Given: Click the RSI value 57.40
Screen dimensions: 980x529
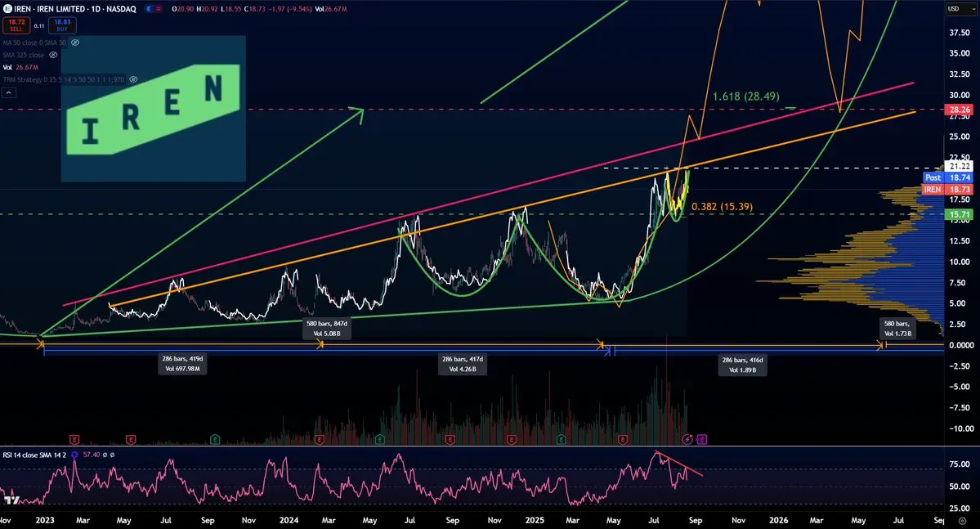Looking at the screenshot, I should (x=92, y=455).
